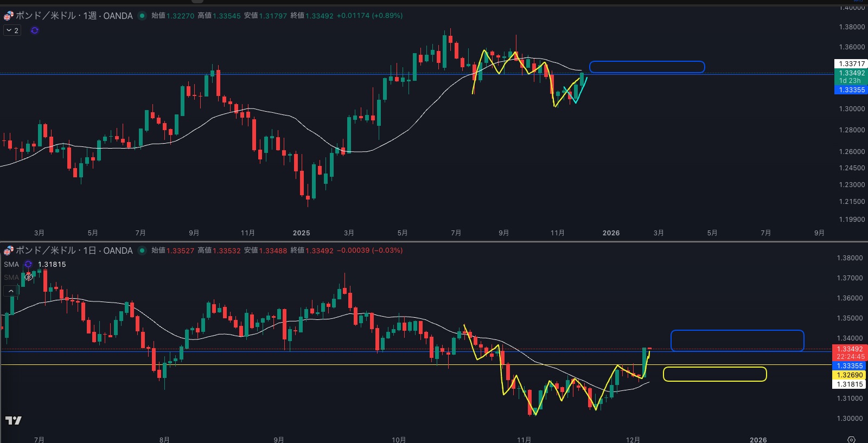This screenshot has width=868, height=443.
Task: Click the GBP/USD flag icon on weekly chart
Action: point(8,16)
